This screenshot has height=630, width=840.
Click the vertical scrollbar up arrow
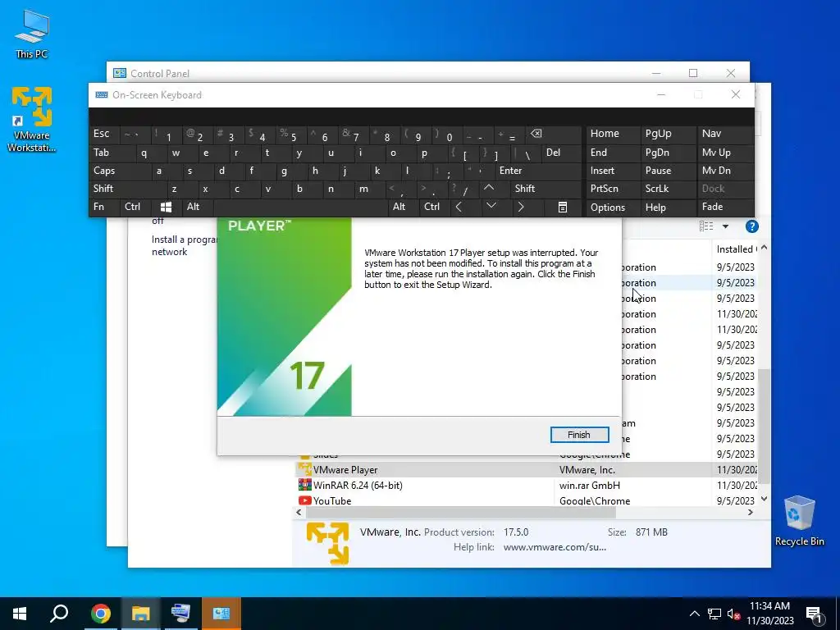765,248
